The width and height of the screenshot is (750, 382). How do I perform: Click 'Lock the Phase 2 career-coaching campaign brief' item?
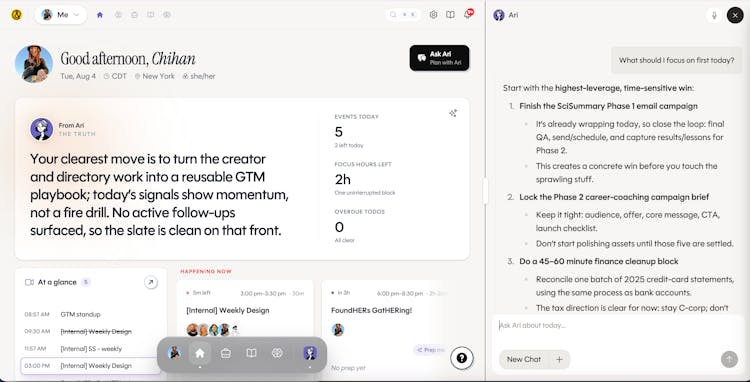(x=614, y=197)
